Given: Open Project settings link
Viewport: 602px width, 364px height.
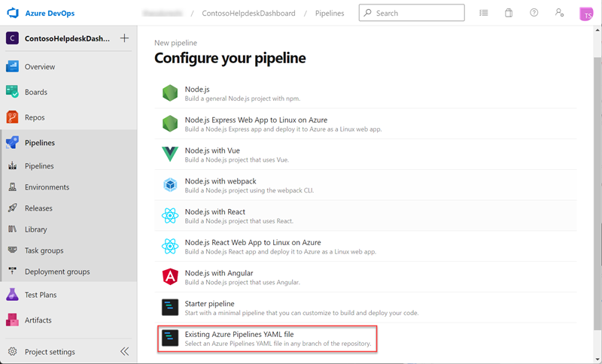Looking at the screenshot, I should 50,352.
